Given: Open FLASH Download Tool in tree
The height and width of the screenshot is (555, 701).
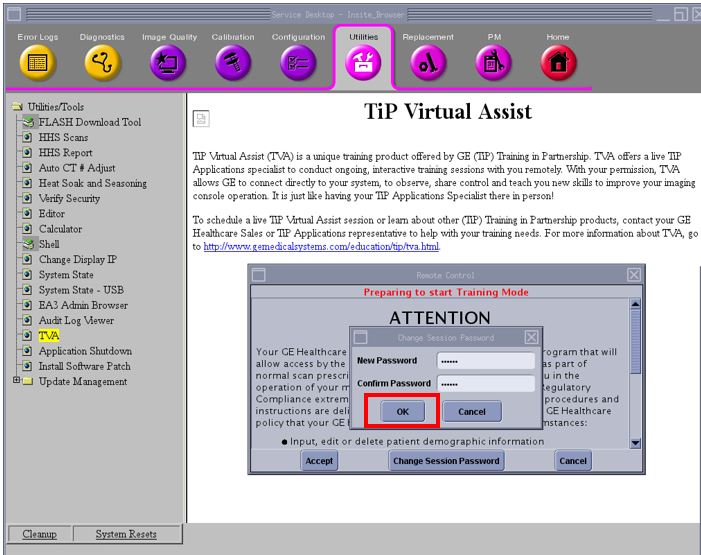Looking at the screenshot, I should (89, 122).
